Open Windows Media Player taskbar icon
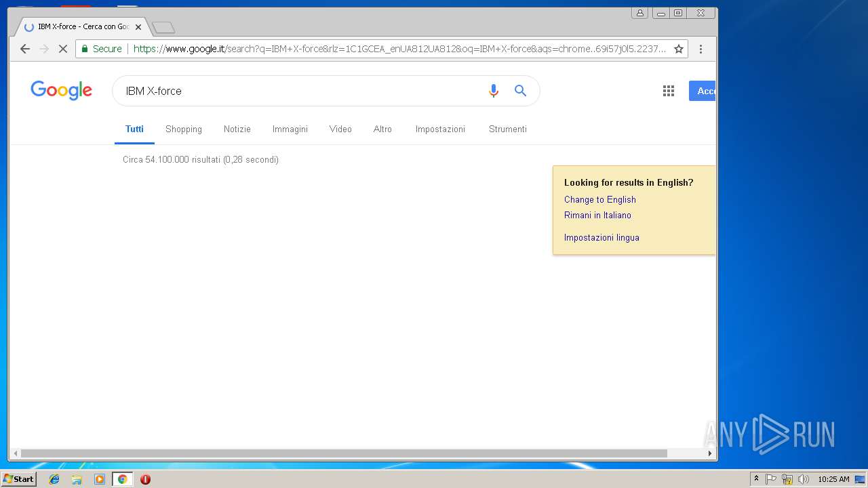 100,479
